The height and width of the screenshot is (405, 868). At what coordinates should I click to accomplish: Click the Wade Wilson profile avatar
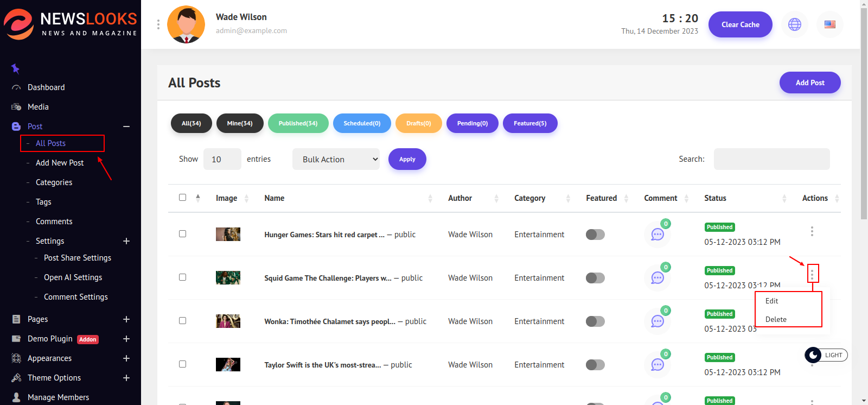click(186, 24)
